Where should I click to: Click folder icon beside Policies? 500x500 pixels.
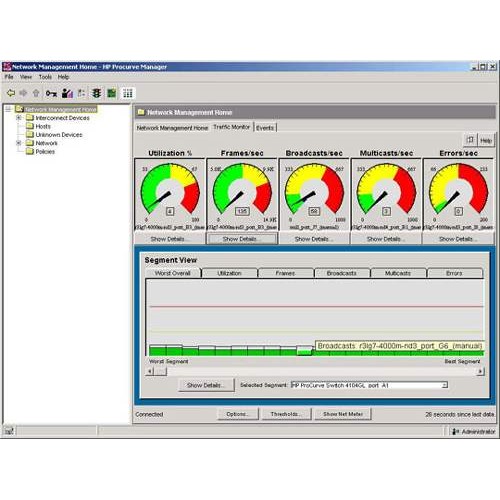click(x=30, y=151)
